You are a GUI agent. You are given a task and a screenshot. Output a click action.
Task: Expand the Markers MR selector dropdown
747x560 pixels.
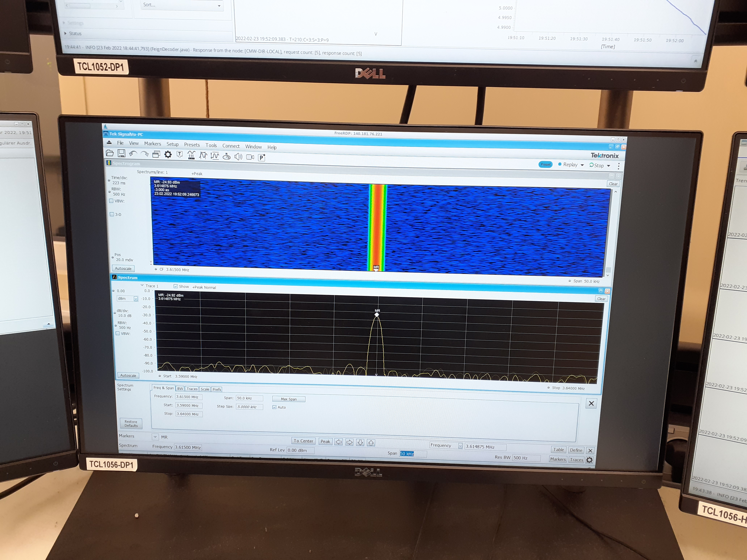(155, 437)
